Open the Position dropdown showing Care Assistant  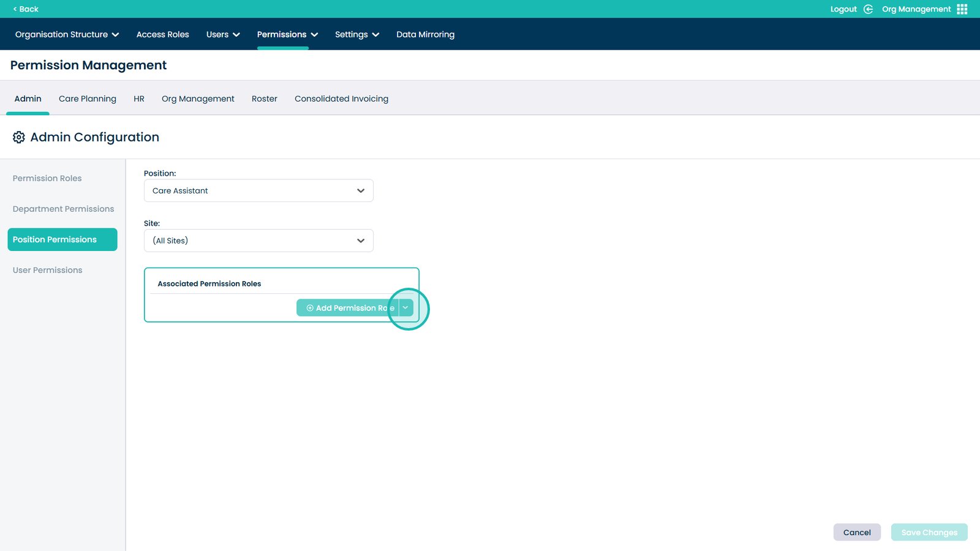click(x=258, y=190)
